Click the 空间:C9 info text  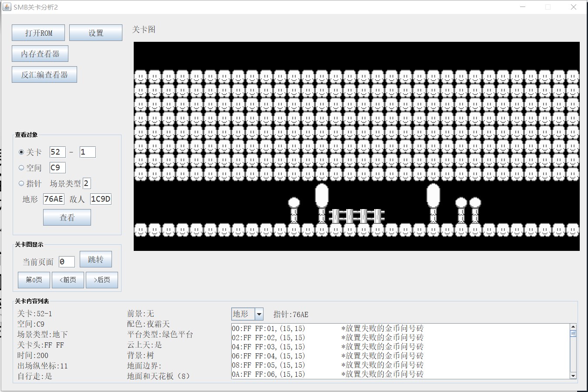click(31, 324)
